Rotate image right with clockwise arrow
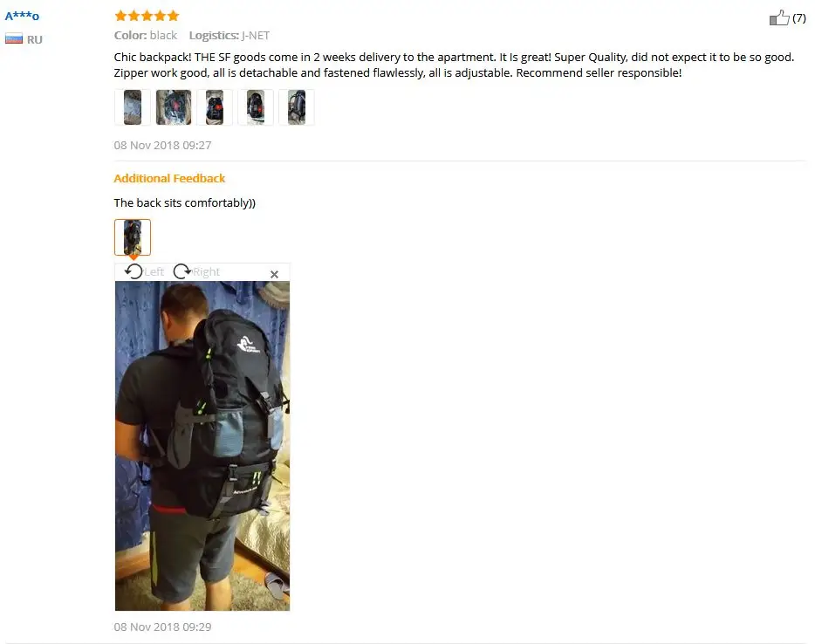Viewport: 815px width, 644px height. click(182, 271)
